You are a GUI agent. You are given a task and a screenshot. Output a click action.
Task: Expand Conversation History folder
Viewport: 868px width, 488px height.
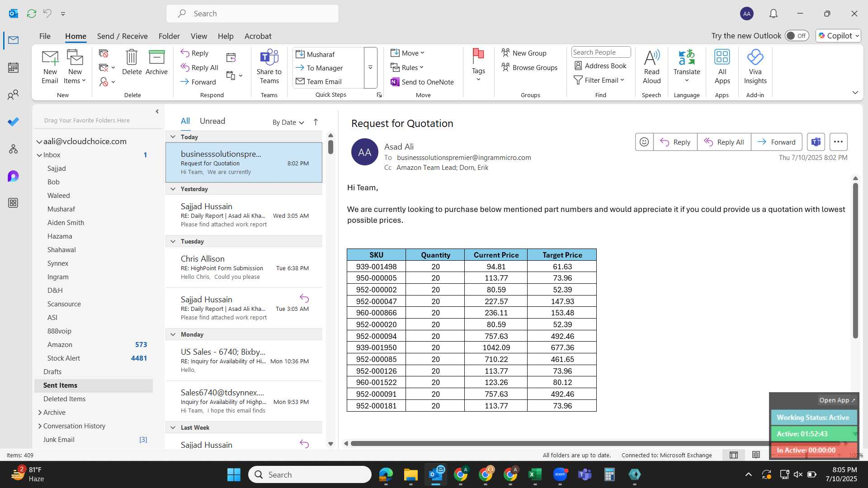pos(40,426)
